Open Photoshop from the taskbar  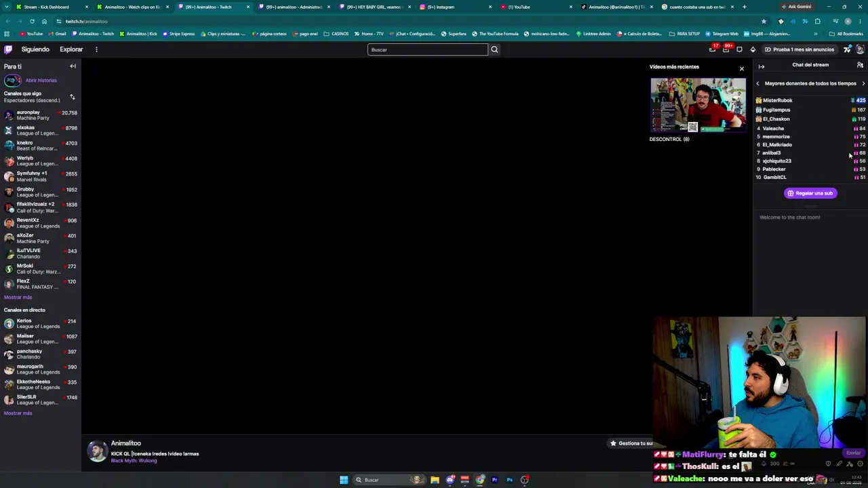509,480
